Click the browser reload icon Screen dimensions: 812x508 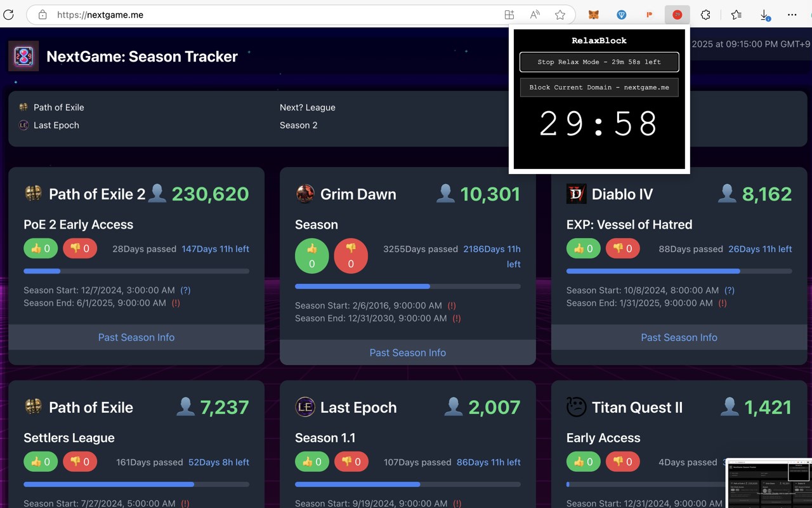coord(8,15)
